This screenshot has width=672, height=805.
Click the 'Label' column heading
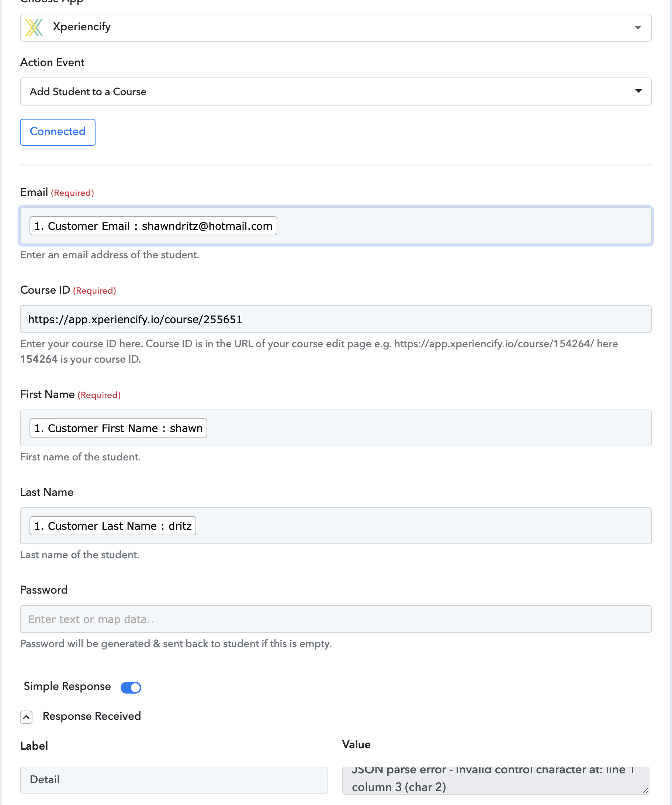point(34,746)
